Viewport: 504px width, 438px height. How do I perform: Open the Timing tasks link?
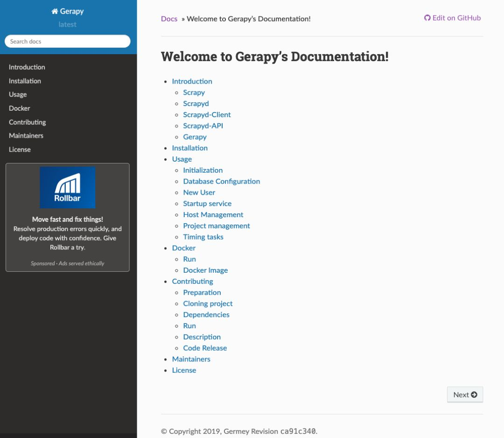(x=203, y=237)
